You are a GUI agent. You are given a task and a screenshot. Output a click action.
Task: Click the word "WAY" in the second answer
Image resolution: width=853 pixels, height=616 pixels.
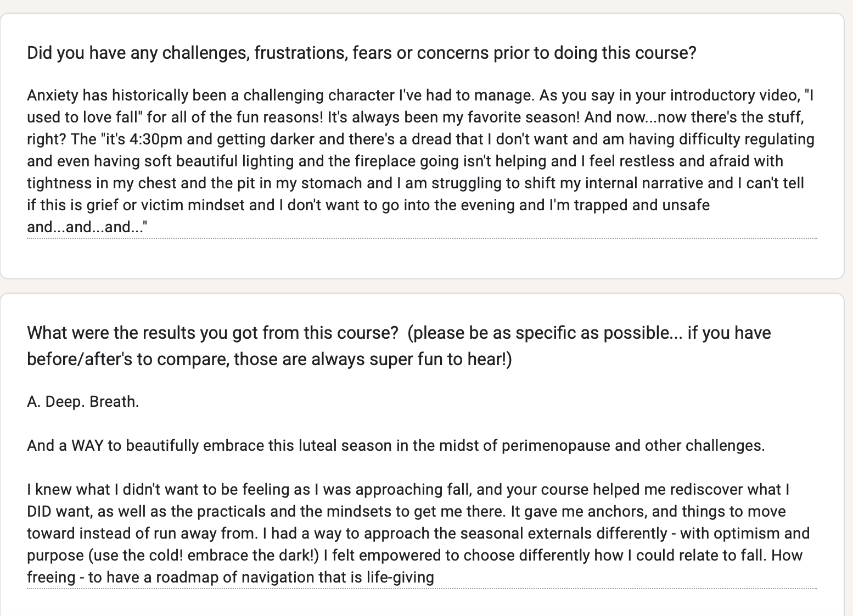pyautogui.click(x=87, y=445)
